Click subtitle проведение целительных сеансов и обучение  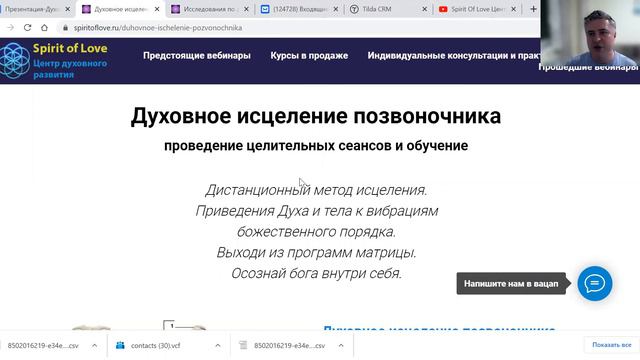click(316, 145)
